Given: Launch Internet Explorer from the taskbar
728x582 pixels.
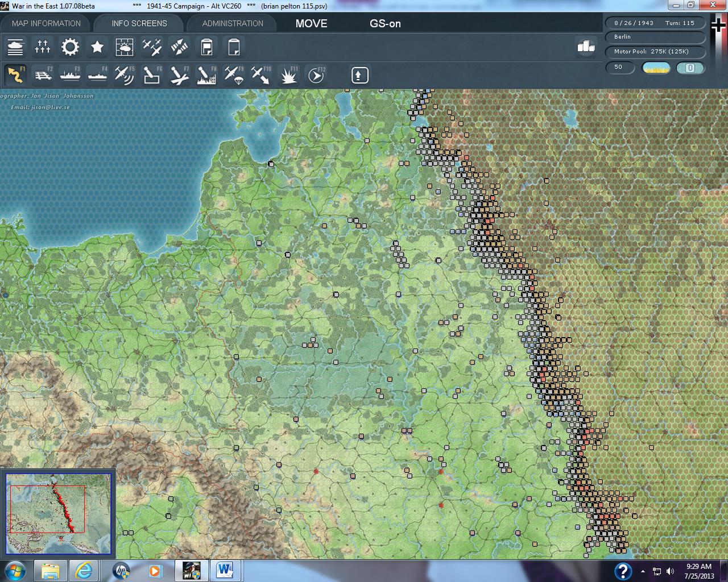Looking at the screenshot, I should click(85, 570).
